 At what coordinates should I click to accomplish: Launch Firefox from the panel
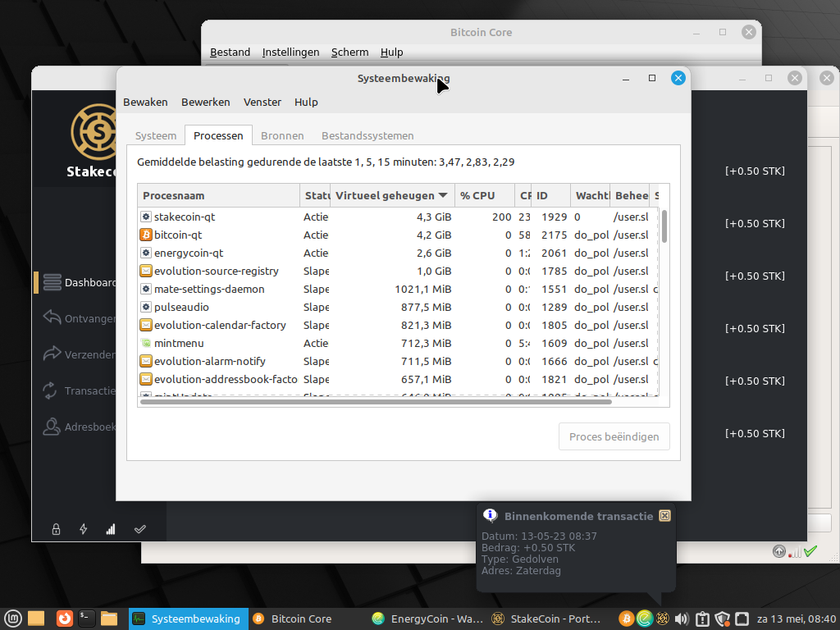[64, 619]
